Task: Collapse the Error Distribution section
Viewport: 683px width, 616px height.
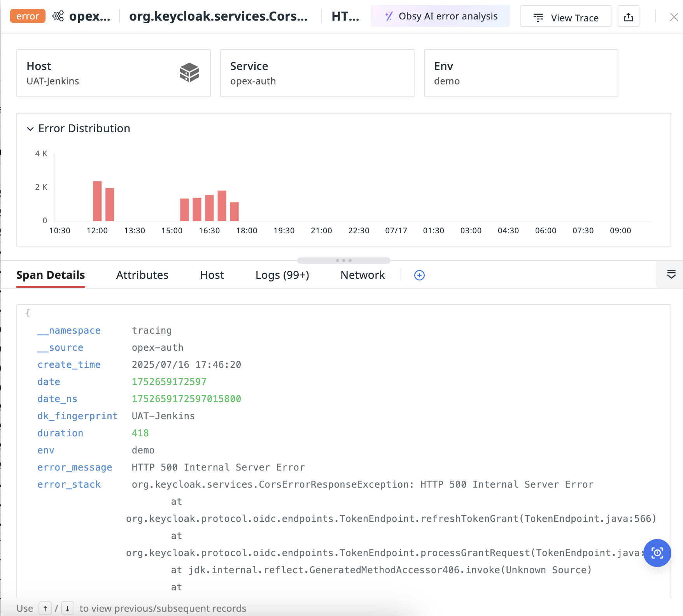Action: coord(30,129)
